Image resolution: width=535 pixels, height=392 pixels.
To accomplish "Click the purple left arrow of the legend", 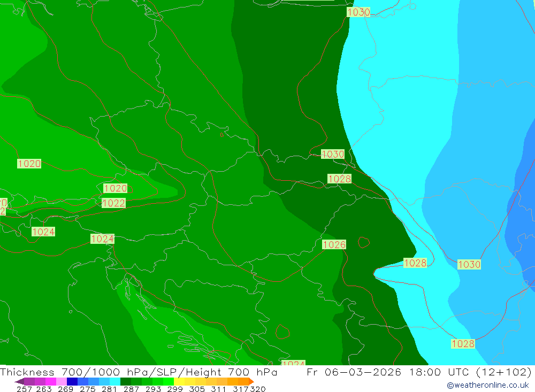I will click(19, 381).
